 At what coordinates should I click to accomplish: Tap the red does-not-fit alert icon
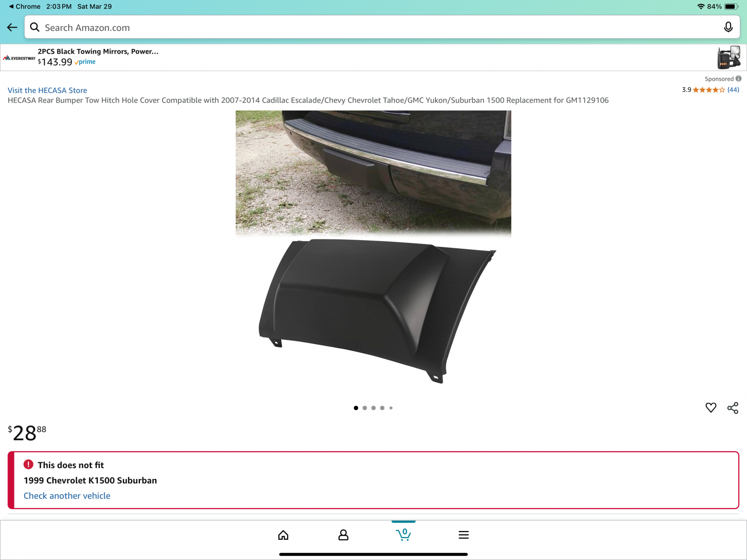click(x=28, y=464)
